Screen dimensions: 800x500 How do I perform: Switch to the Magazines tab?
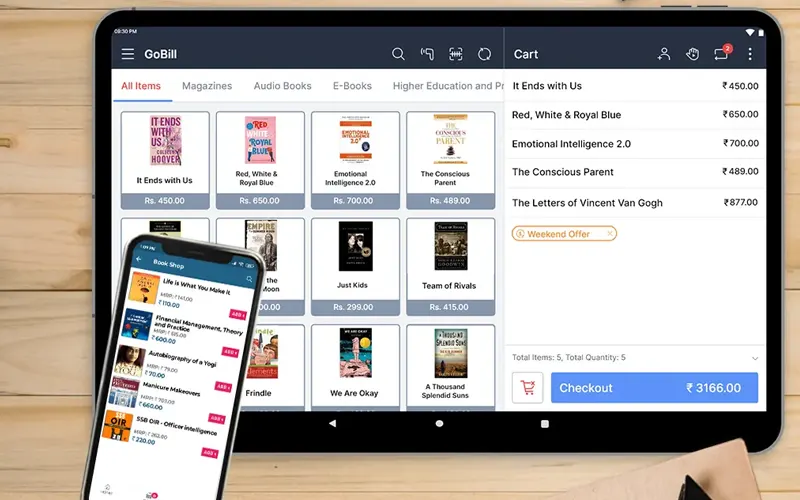pos(207,86)
